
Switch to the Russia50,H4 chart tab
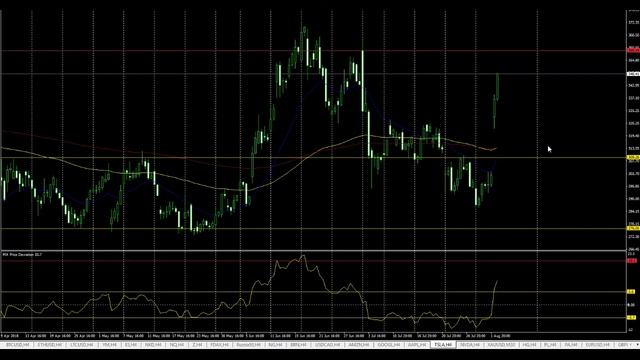click(248, 345)
